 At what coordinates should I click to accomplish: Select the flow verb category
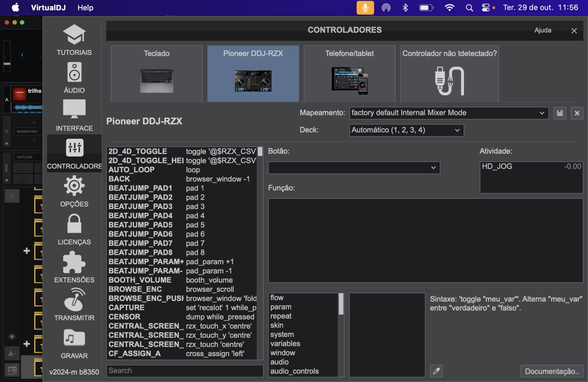click(303, 298)
